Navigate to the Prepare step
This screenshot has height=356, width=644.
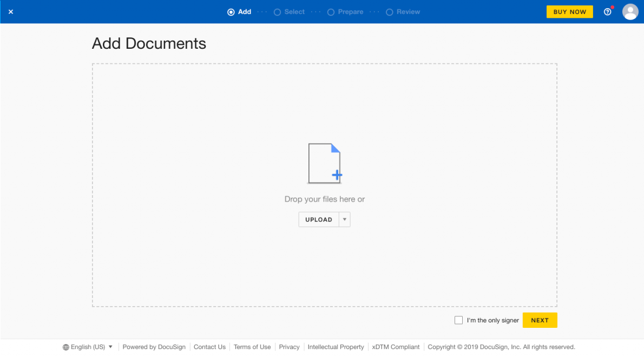click(x=345, y=11)
